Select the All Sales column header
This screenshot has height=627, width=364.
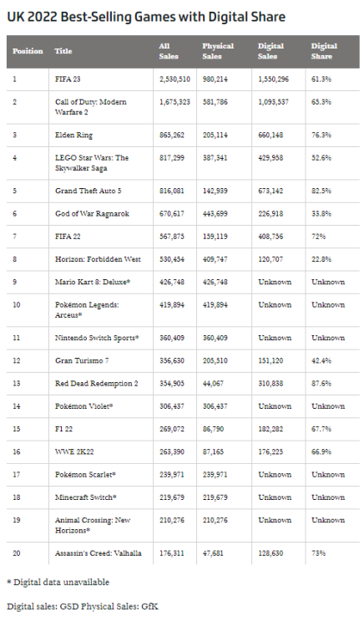coord(168,51)
